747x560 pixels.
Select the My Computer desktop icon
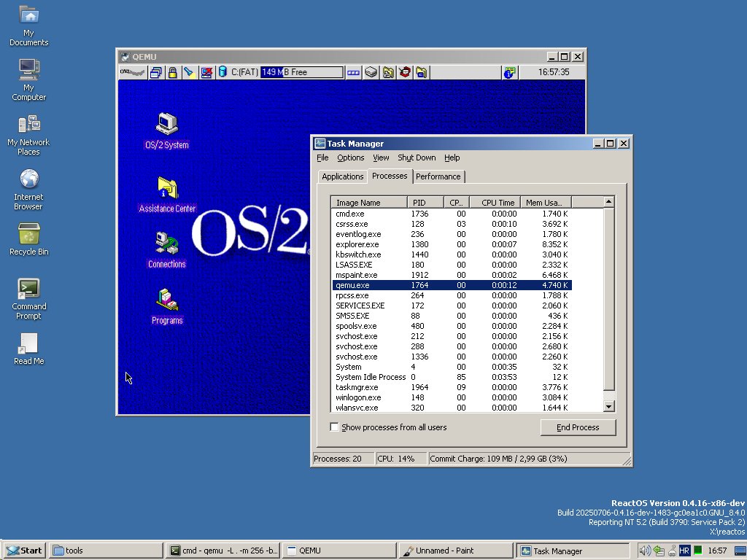click(29, 79)
